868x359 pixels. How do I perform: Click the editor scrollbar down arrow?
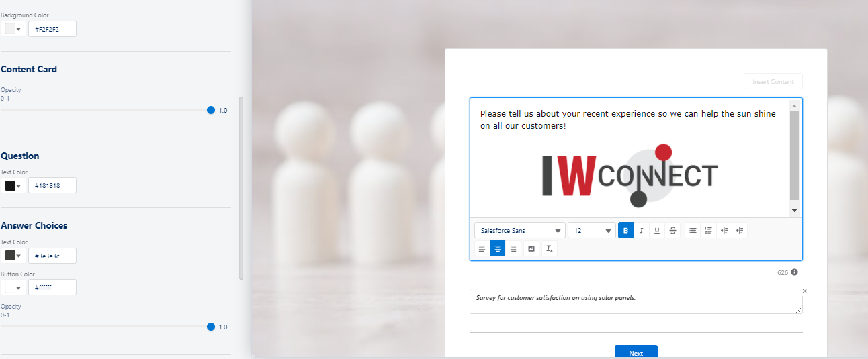tap(794, 211)
